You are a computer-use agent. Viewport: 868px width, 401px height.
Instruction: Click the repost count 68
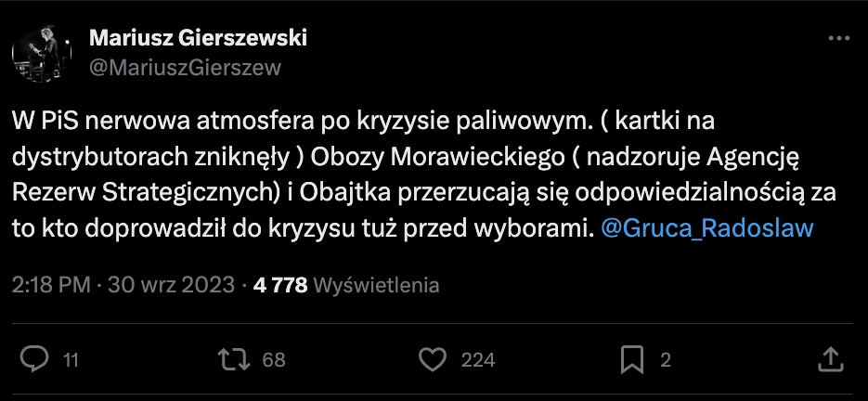pos(273,360)
